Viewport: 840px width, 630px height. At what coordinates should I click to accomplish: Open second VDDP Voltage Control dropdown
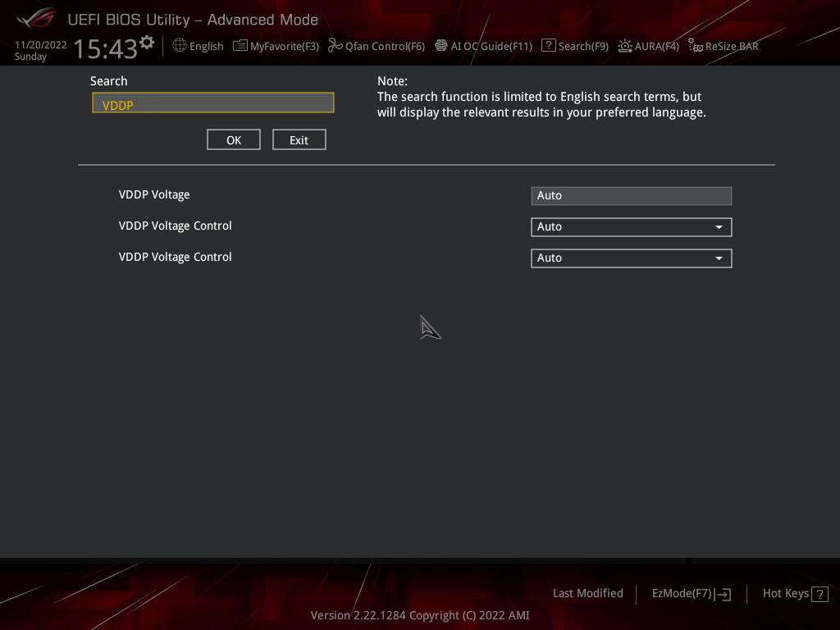[x=631, y=258]
